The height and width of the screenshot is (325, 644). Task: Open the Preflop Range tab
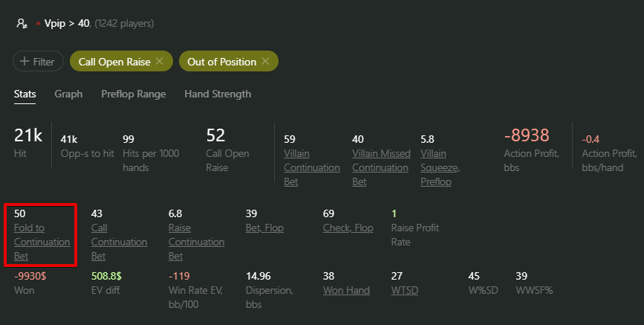(134, 94)
